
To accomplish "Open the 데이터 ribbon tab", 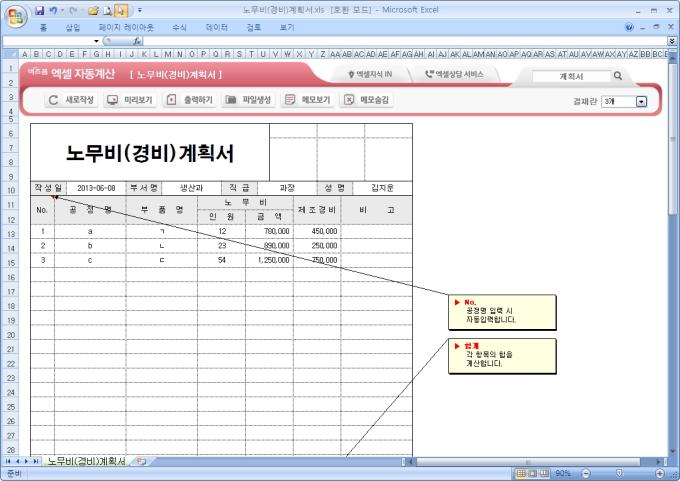I will (216, 27).
